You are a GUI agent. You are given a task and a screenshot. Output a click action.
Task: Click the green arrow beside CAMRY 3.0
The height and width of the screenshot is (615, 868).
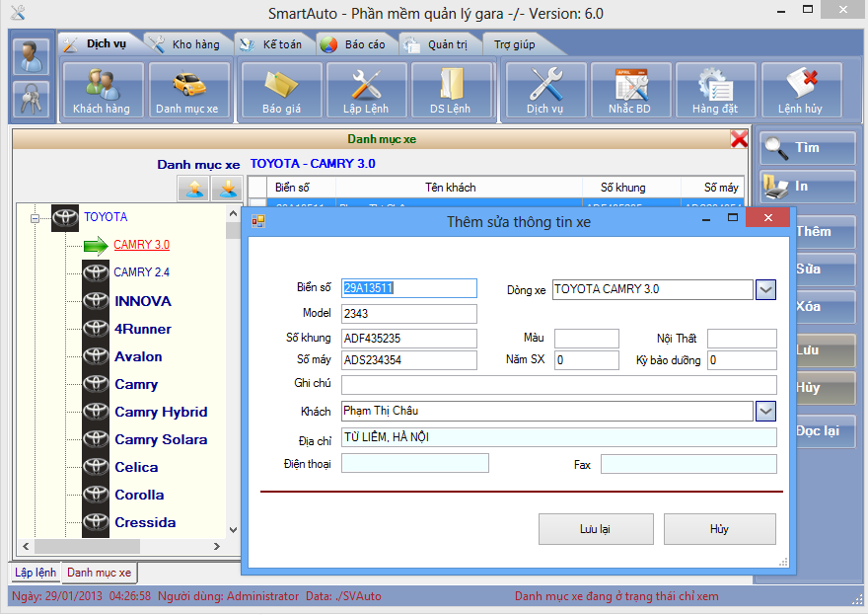point(96,246)
